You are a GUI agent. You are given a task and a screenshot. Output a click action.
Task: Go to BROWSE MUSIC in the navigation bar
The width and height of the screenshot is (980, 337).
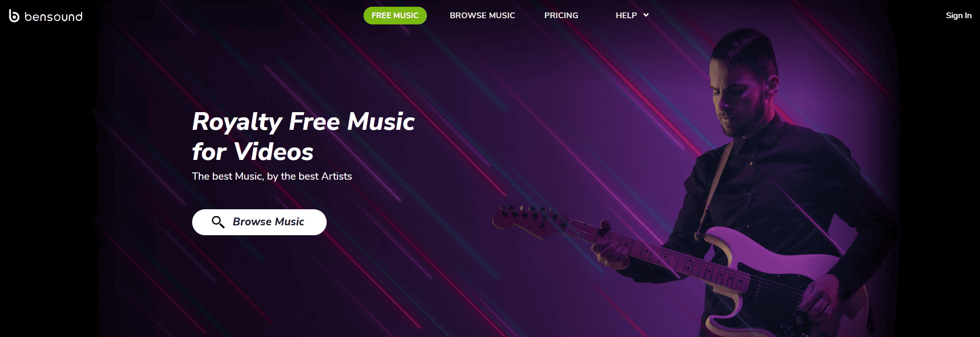pyautogui.click(x=482, y=16)
